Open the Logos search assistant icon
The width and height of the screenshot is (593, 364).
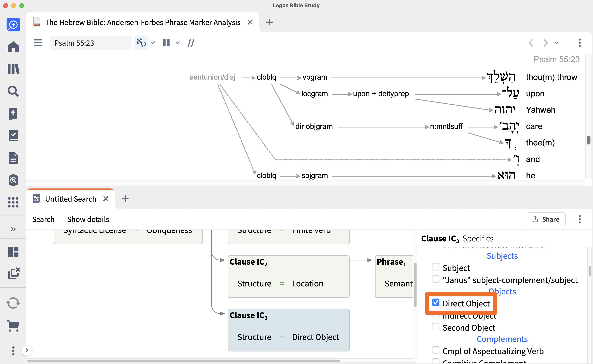(x=13, y=25)
